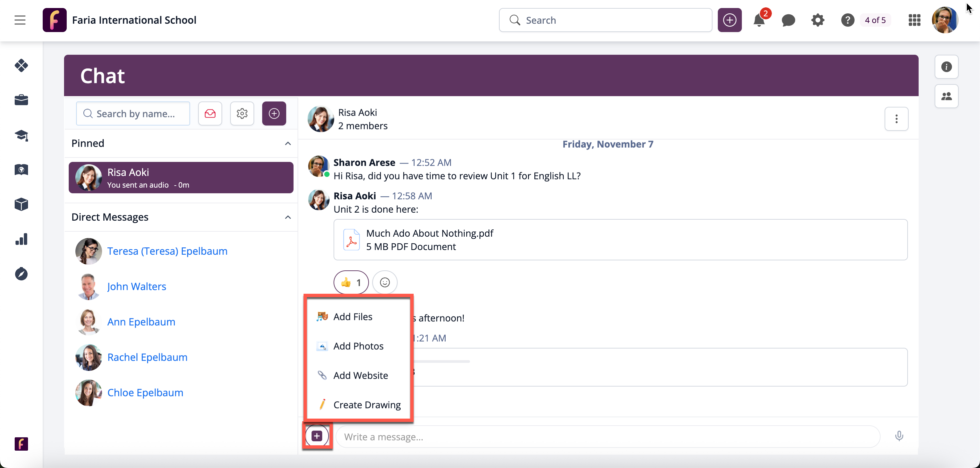
Task: Open the chat info panel icon
Action: [x=946, y=67]
